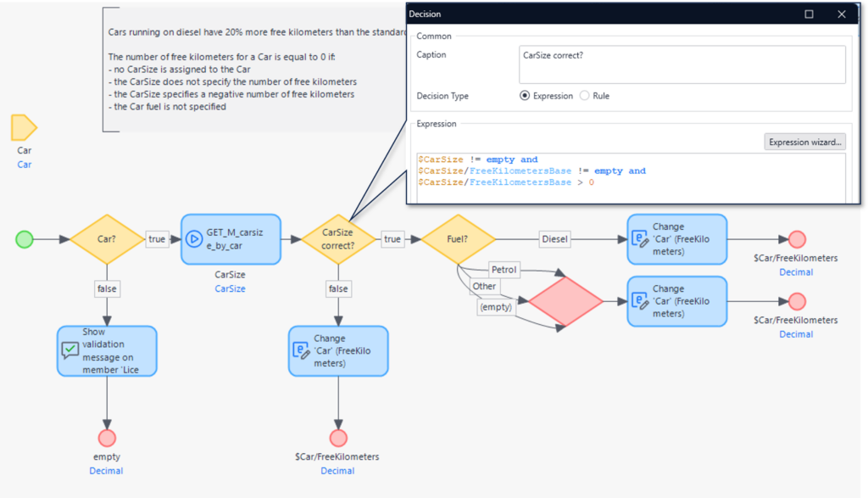Select the Show validation message activity box
This screenshot has width=868, height=498.
click(107, 350)
